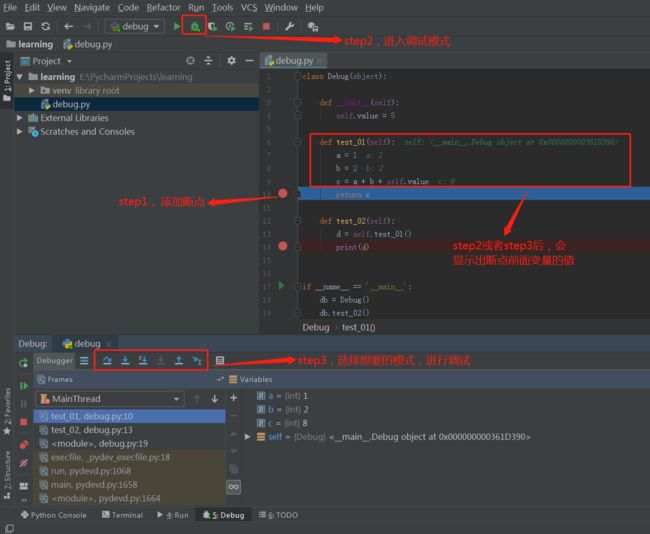Image resolution: width=650 pixels, height=534 pixels.
Task: Collapse the learning project root folder
Action: [19, 77]
